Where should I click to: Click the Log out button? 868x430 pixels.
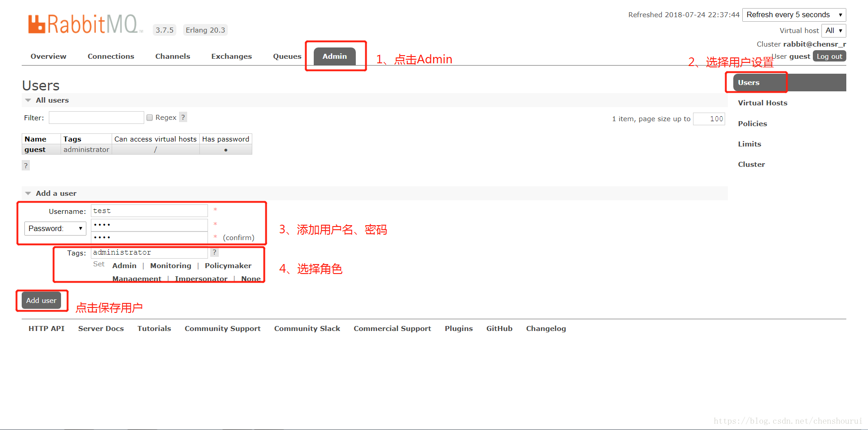pyautogui.click(x=829, y=57)
